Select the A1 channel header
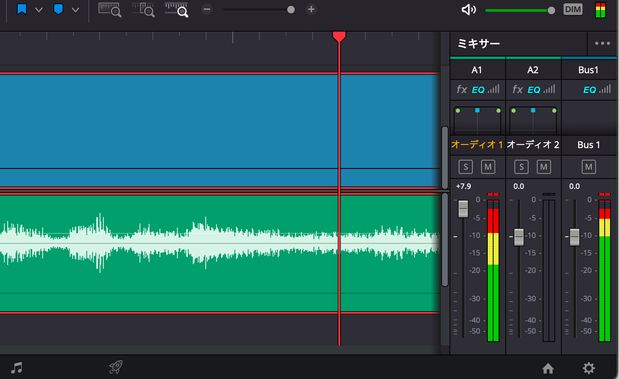This screenshot has height=379, width=619. [x=477, y=70]
